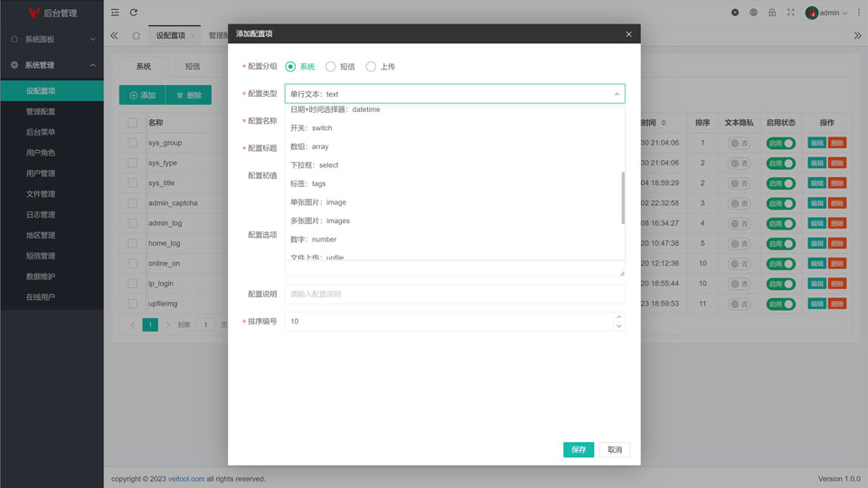Click the double-chevron icon at tab bar right
This screenshot has height=488, width=868.
[x=857, y=35]
